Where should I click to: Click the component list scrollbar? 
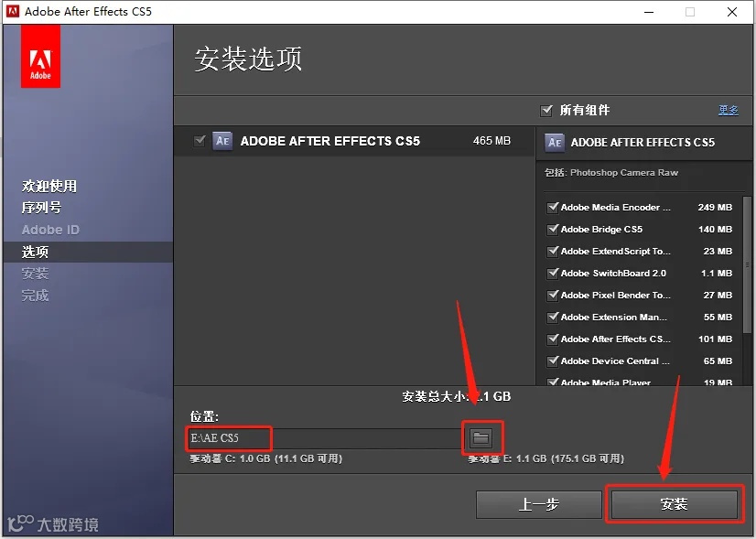(x=747, y=264)
